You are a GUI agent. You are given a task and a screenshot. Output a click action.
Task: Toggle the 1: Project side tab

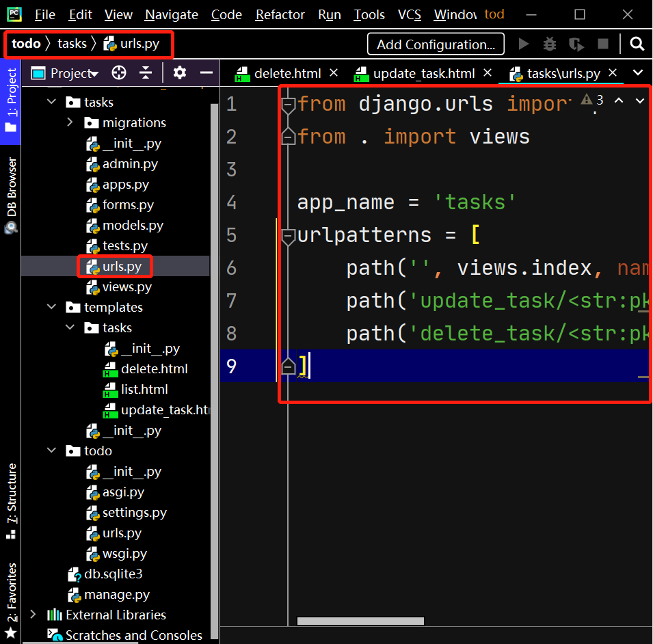(10, 101)
